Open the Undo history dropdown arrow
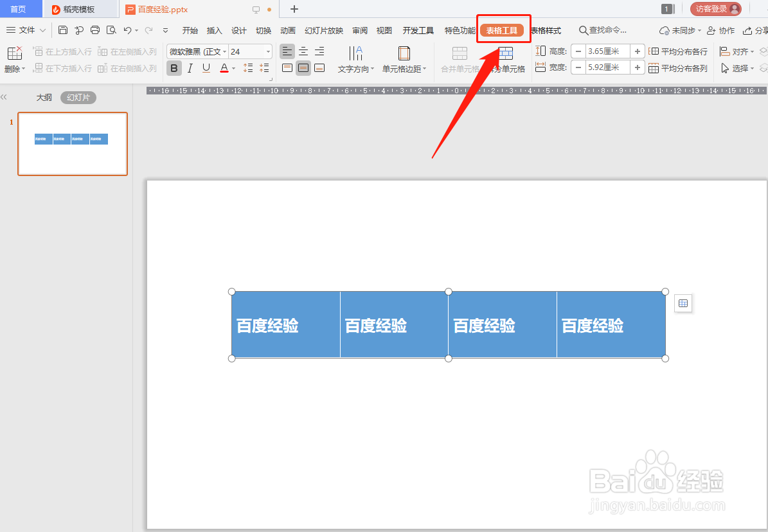This screenshot has height=532, width=768. [137, 30]
